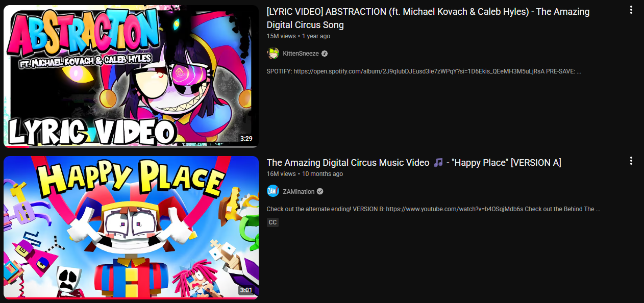The height and width of the screenshot is (303, 644).
Task: Click the SPOTIFY description snippet text
Action: tap(424, 71)
